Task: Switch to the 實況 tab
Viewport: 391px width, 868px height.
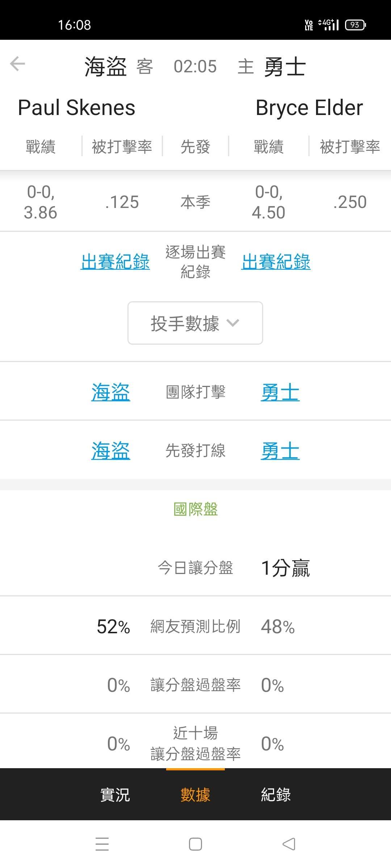Action: [115, 795]
